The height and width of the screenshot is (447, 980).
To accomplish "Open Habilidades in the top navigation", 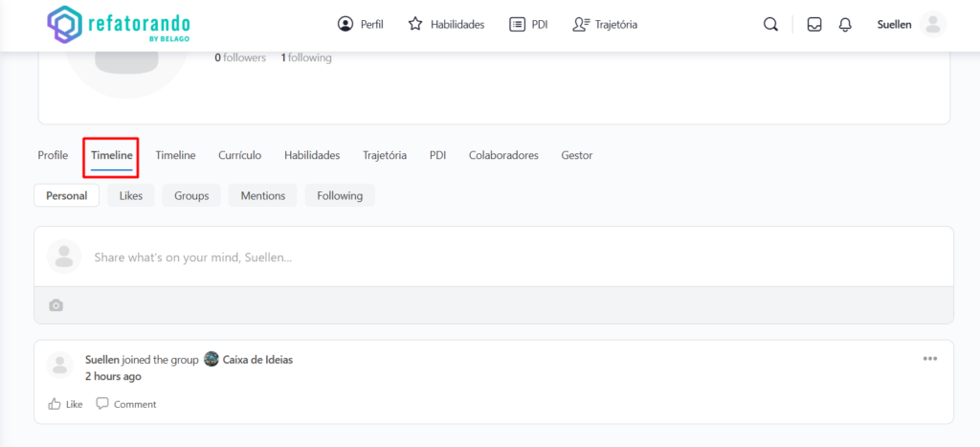I will 446,25.
